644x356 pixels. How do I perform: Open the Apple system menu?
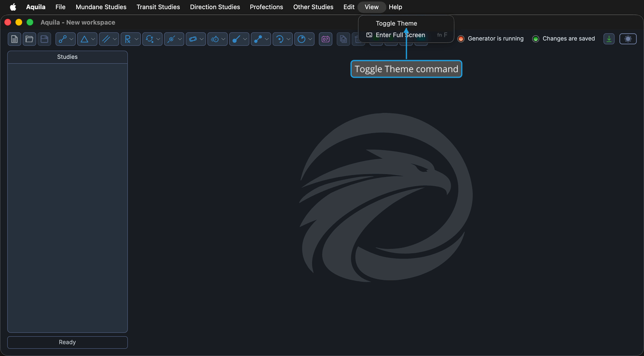pyautogui.click(x=13, y=7)
